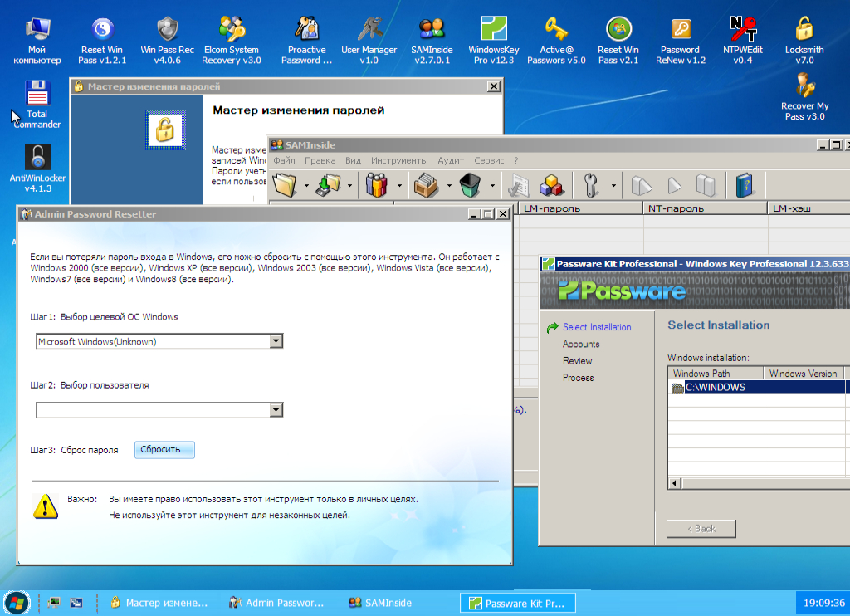Click the trash bin icon in SAMInside toolbar
850x616 pixels.
point(470,185)
